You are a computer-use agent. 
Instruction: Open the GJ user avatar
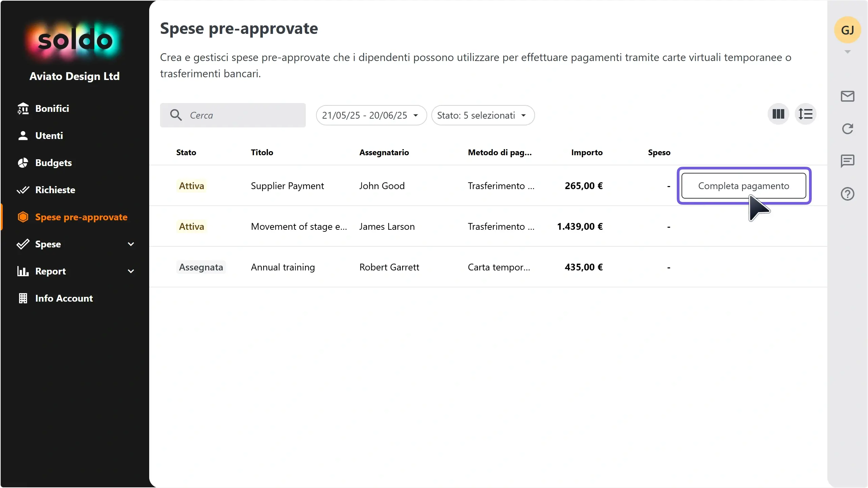click(848, 30)
